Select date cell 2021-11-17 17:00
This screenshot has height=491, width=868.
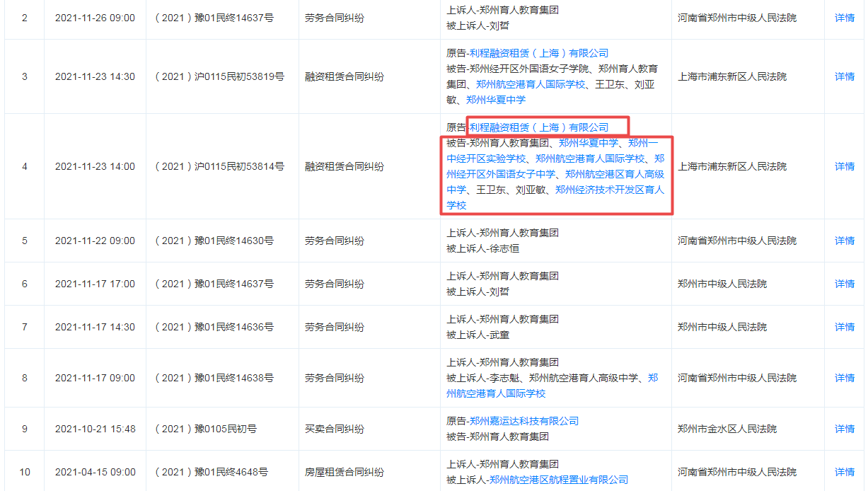pyautogui.click(x=95, y=284)
